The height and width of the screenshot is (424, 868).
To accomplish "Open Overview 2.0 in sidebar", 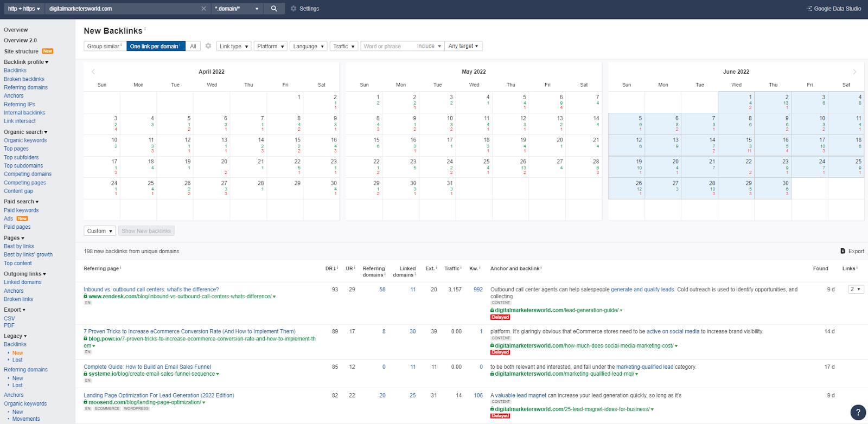I will (x=20, y=40).
